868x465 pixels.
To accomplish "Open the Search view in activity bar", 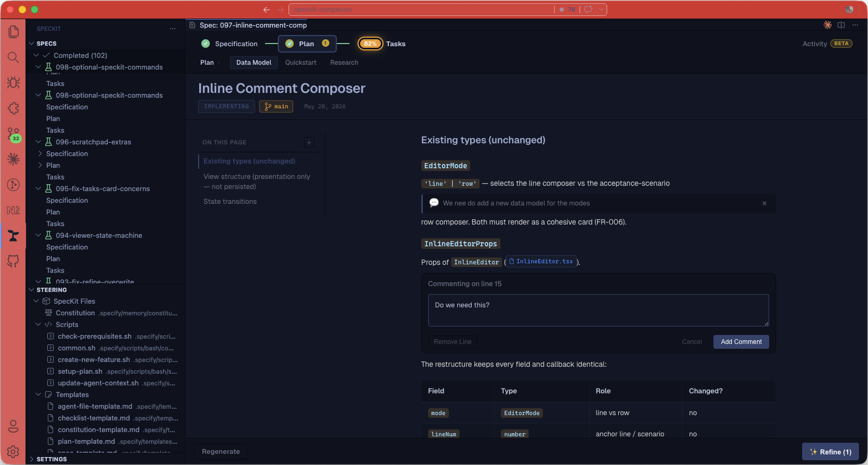I will (13, 57).
